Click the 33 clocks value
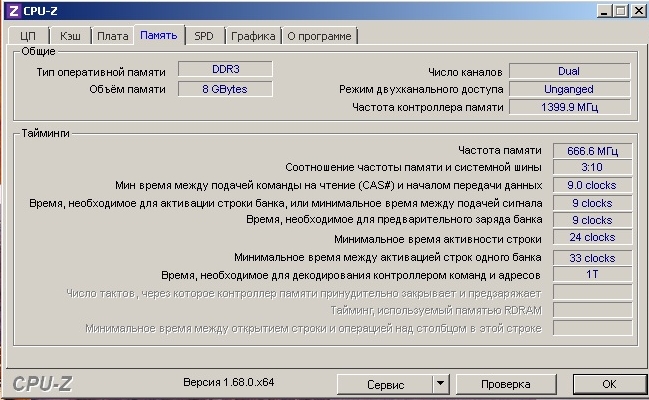 pyautogui.click(x=592, y=258)
